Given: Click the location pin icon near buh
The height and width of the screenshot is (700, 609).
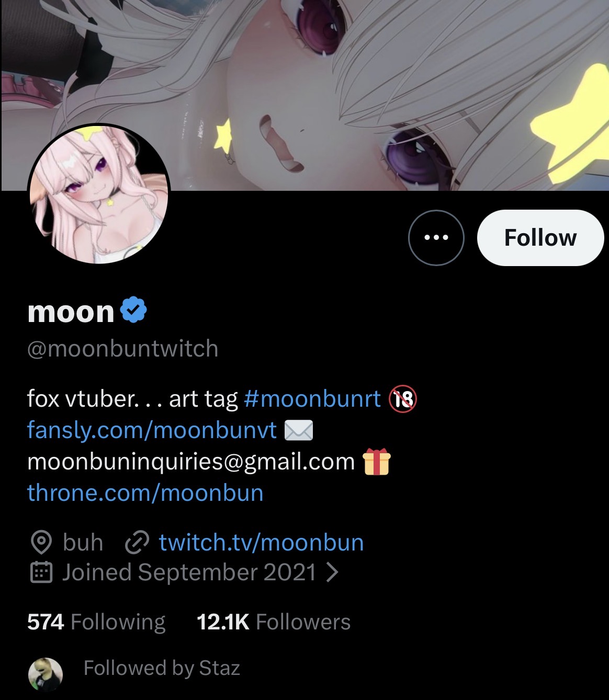Looking at the screenshot, I should (41, 543).
